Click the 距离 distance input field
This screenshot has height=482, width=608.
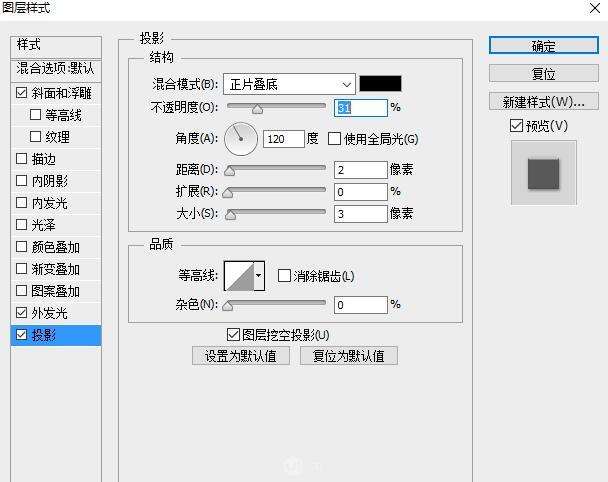point(360,170)
